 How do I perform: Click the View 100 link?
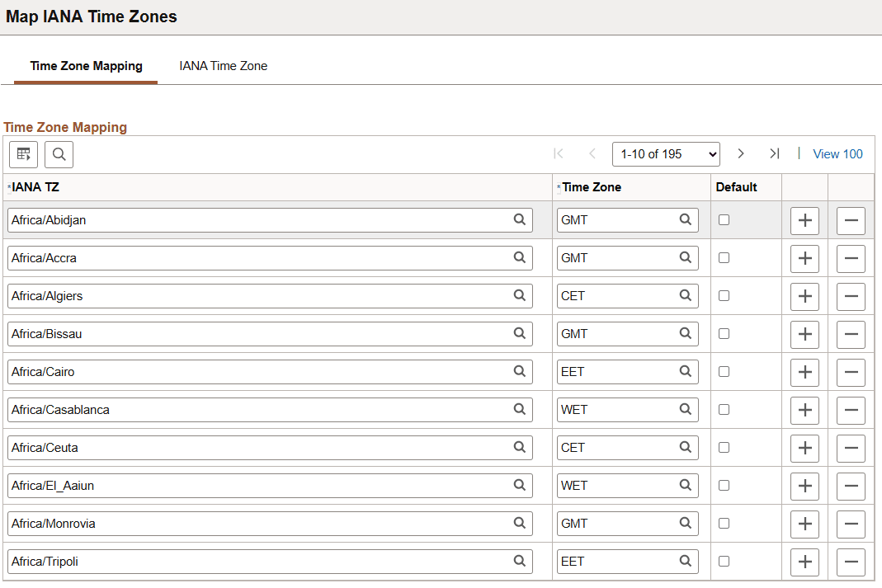[x=837, y=153]
